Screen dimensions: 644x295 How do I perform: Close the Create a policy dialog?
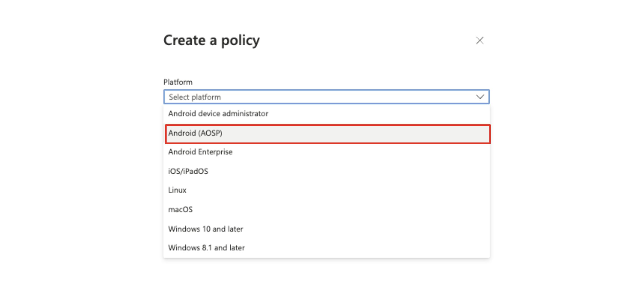coord(480,40)
